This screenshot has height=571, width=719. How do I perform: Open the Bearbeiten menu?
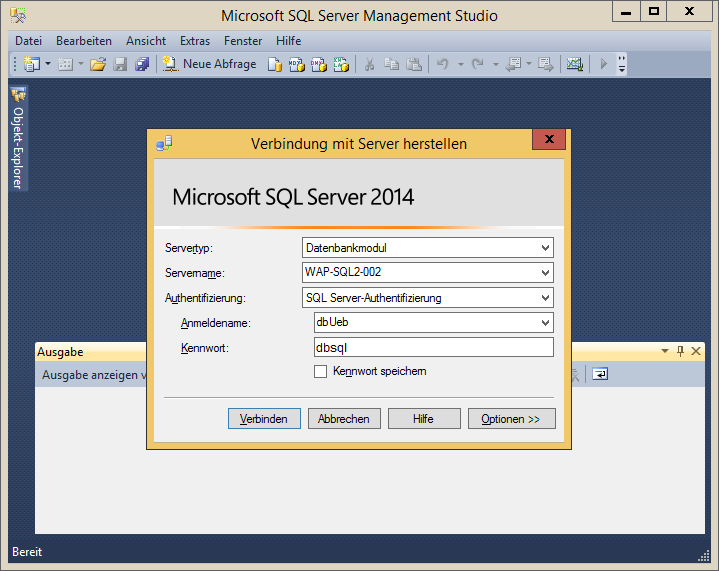(x=84, y=41)
